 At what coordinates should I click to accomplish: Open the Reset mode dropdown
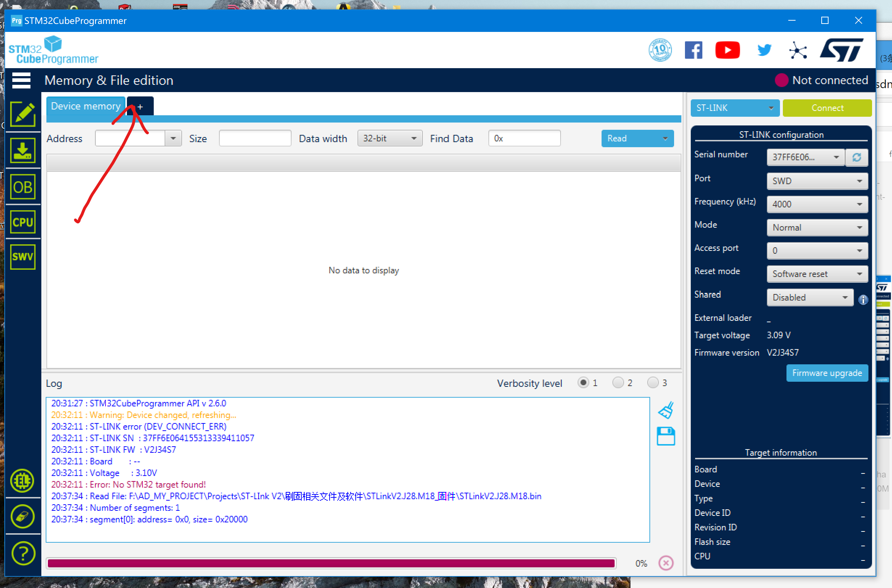tap(817, 274)
